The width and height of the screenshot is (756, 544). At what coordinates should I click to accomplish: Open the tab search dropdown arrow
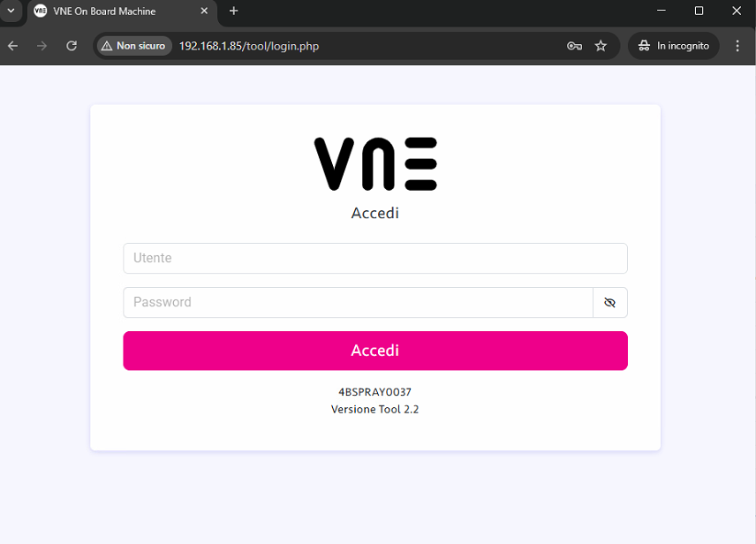(x=11, y=11)
